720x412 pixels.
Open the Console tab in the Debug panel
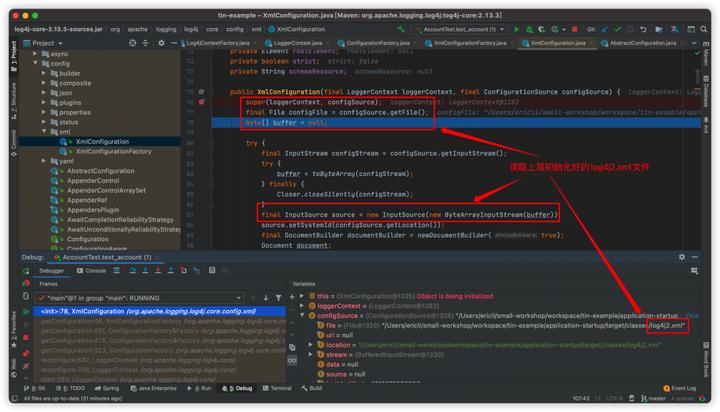(x=91, y=271)
